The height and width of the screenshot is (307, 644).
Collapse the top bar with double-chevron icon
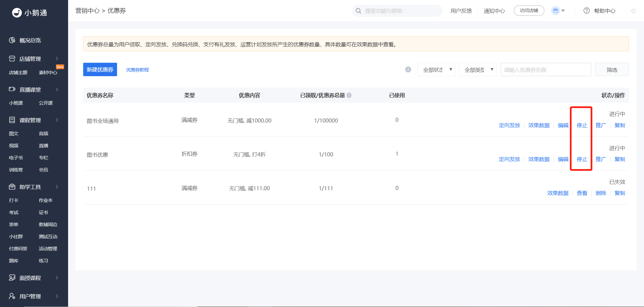pyautogui.click(x=633, y=11)
